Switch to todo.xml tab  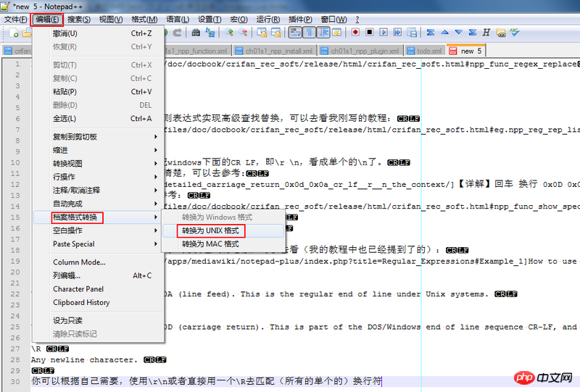(425, 51)
